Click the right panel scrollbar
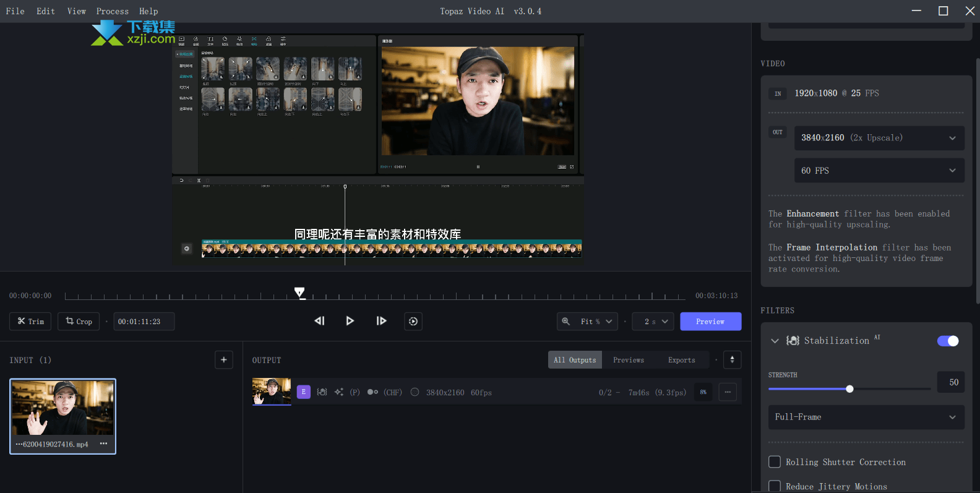The height and width of the screenshot is (493, 980). click(x=978, y=179)
